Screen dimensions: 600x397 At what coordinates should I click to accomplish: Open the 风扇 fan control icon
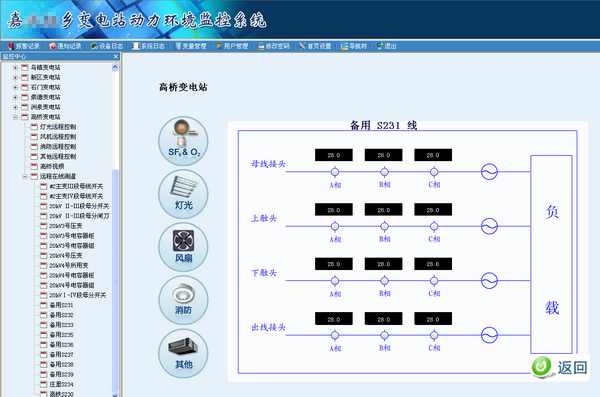pos(183,247)
